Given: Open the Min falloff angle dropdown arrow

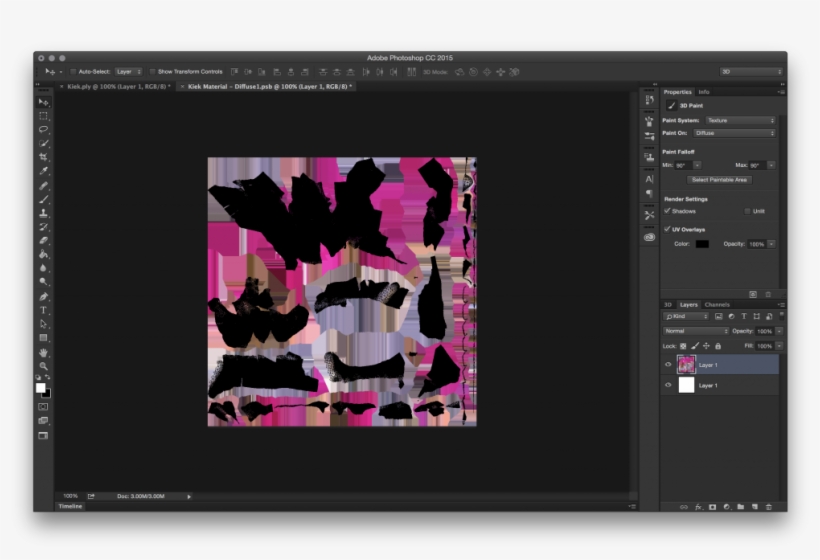Looking at the screenshot, I should point(697,165).
